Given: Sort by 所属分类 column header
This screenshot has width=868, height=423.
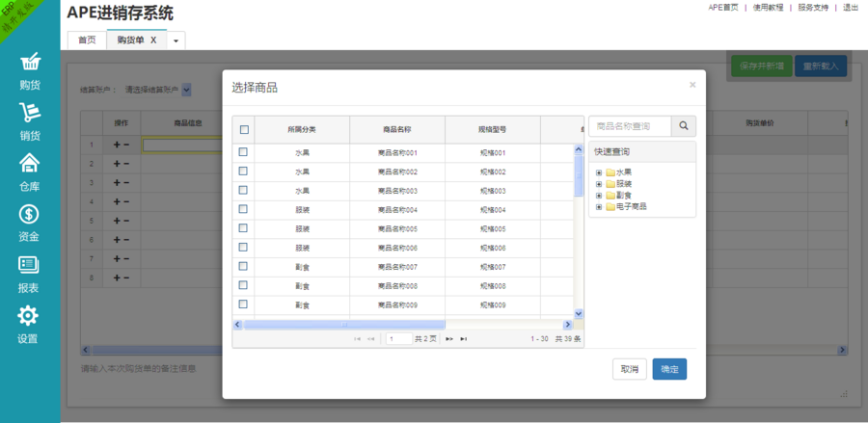Looking at the screenshot, I should [x=302, y=129].
